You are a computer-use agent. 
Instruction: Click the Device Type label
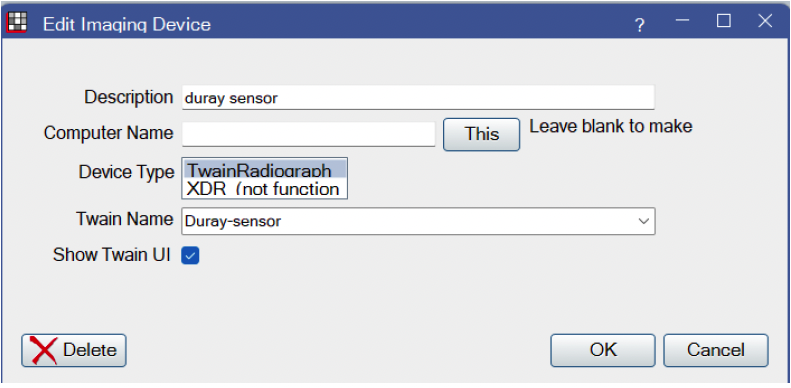[126, 172]
